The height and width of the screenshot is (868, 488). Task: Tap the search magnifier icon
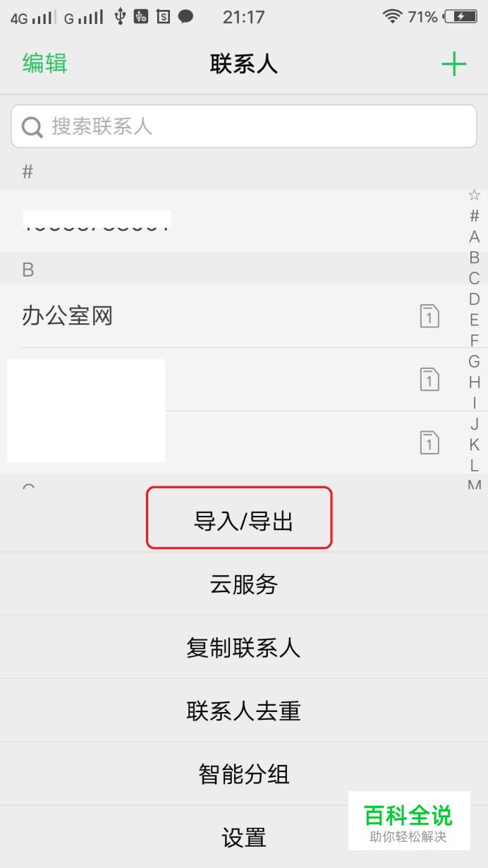(32, 127)
